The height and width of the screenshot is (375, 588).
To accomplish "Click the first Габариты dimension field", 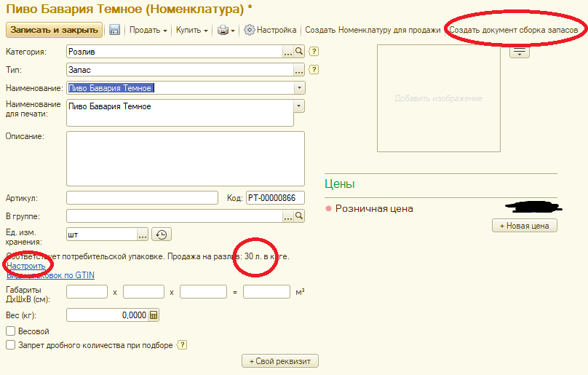I will (x=87, y=292).
